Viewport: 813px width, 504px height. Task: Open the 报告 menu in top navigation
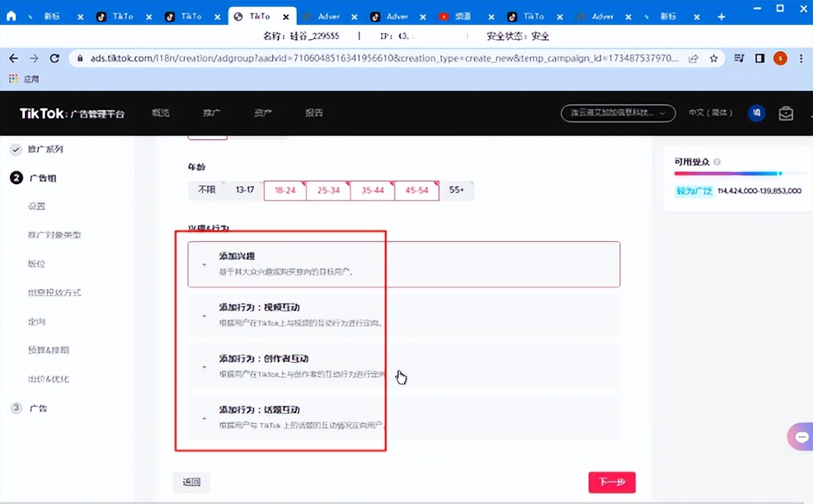tap(314, 113)
